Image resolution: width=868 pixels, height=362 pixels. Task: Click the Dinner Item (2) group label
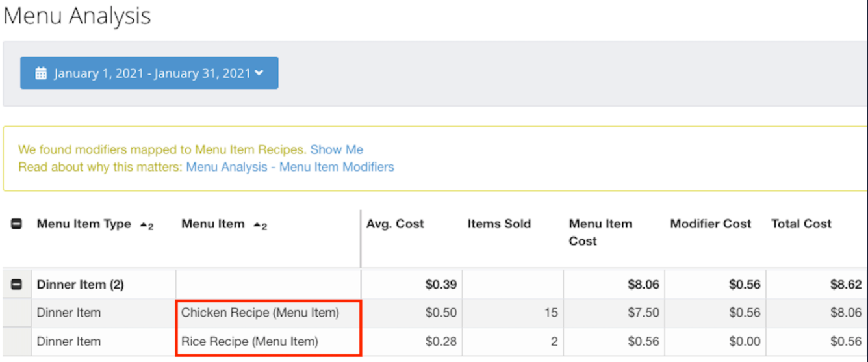[x=81, y=285]
